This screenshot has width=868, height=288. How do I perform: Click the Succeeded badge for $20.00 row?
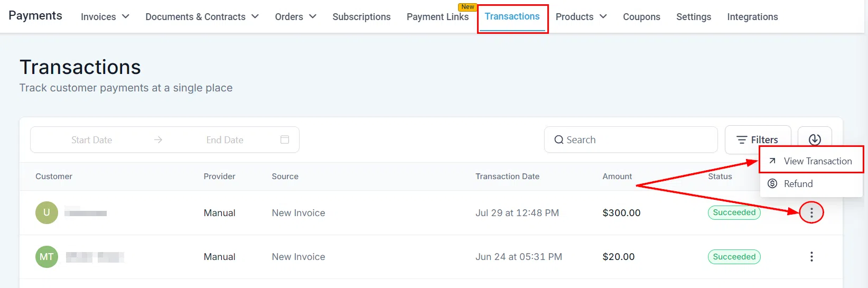pos(734,257)
